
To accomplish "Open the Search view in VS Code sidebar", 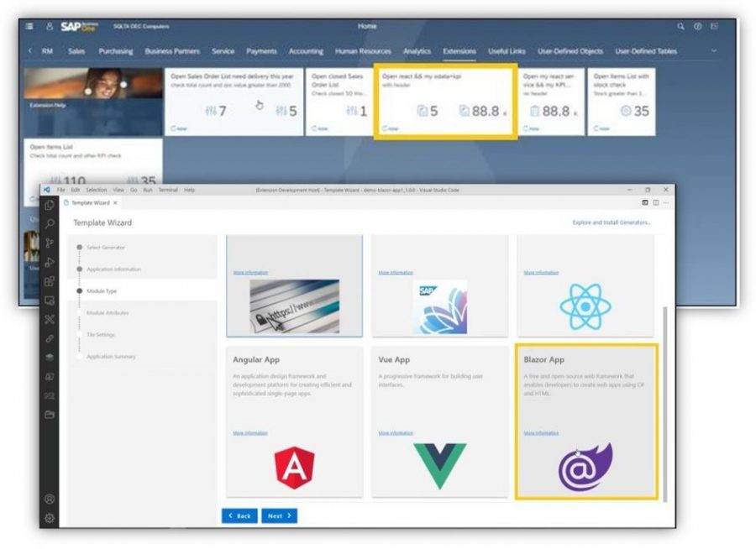I will pyautogui.click(x=50, y=223).
